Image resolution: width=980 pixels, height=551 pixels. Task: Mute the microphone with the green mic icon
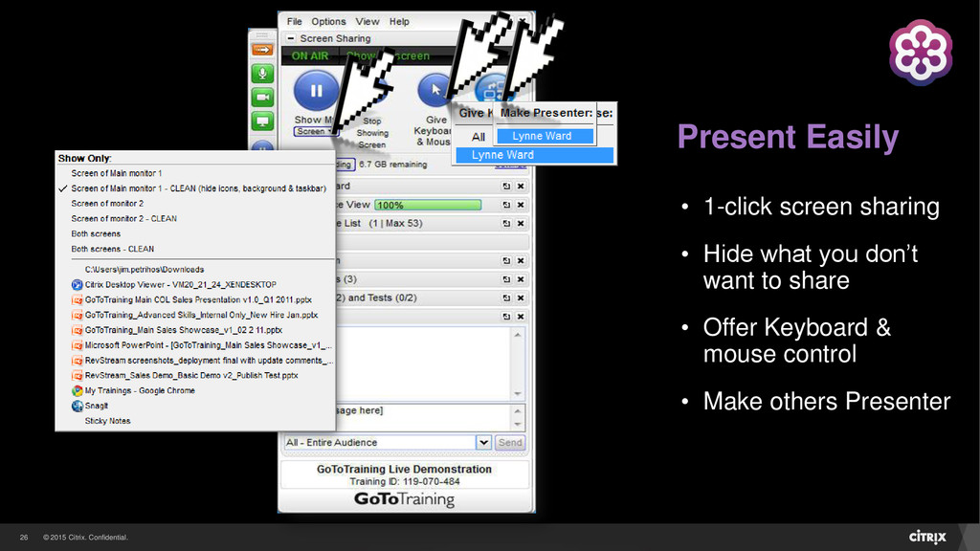click(x=262, y=74)
